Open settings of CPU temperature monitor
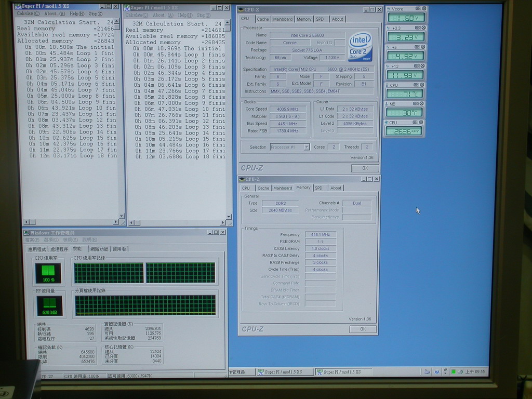Viewport: 532px width, 399px height. coord(416,85)
